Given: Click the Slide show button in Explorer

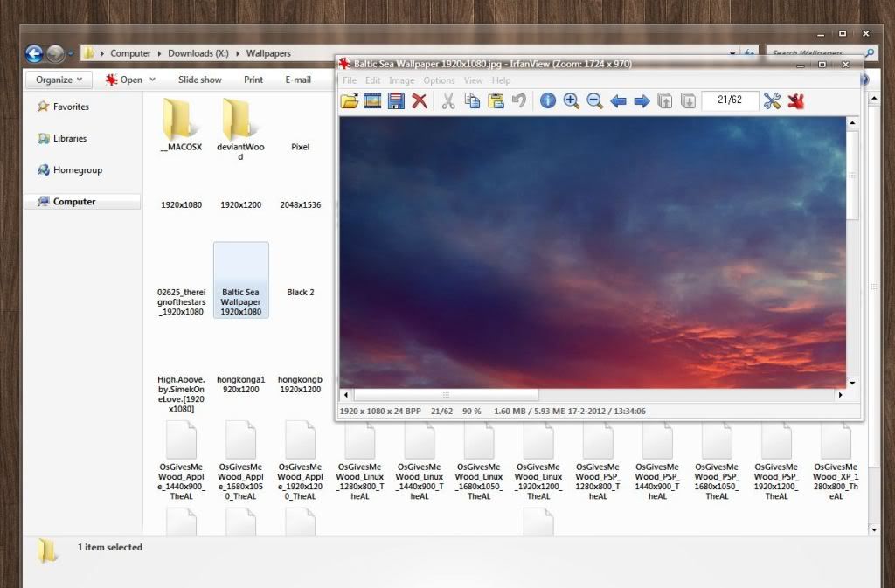Looking at the screenshot, I should pos(199,80).
